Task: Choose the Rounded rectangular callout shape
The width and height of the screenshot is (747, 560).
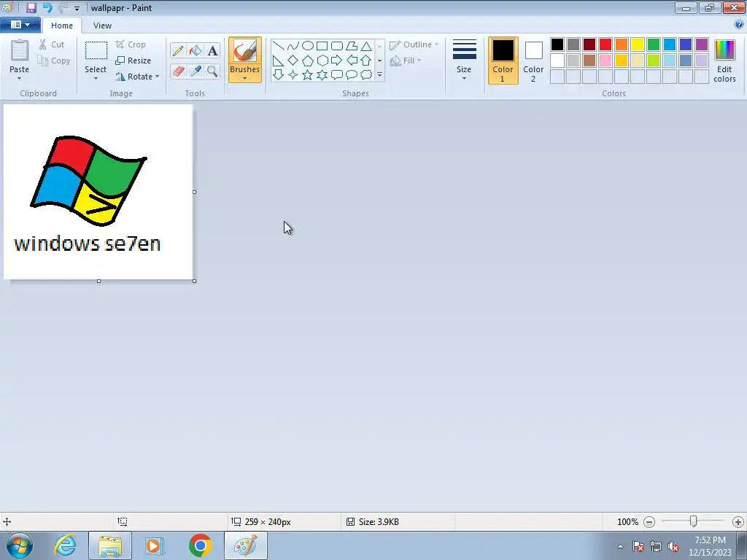Action: point(337,75)
